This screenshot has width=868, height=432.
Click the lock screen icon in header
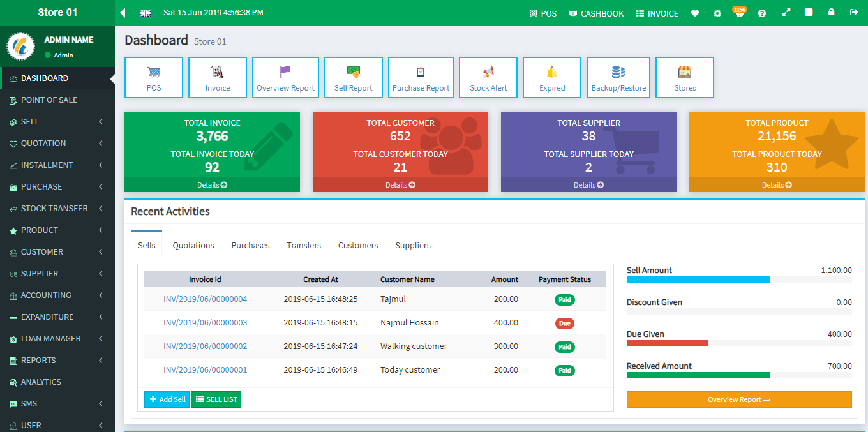pyautogui.click(x=831, y=13)
